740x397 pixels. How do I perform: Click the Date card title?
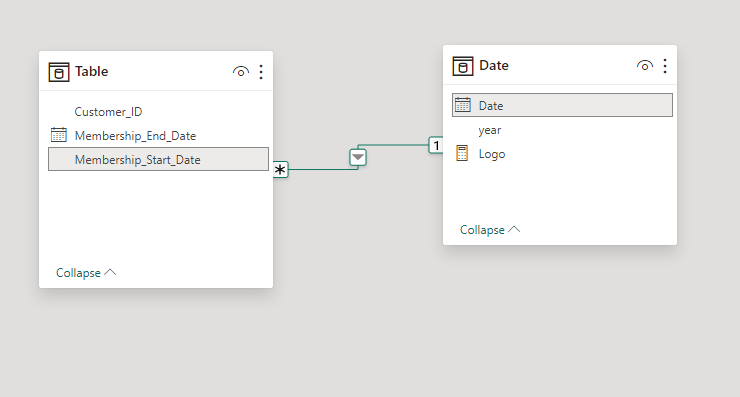coord(494,65)
